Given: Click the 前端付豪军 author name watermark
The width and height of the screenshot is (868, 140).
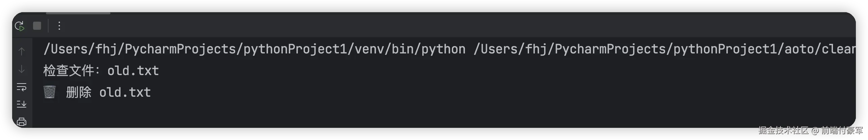Looking at the screenshot, I should click(x=841, y=130).
